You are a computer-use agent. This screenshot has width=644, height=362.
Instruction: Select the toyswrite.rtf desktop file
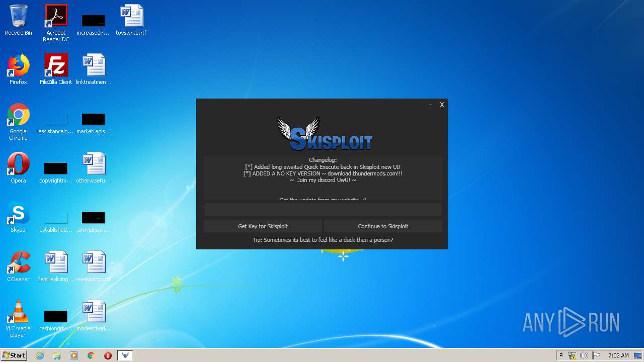point(131,21)
